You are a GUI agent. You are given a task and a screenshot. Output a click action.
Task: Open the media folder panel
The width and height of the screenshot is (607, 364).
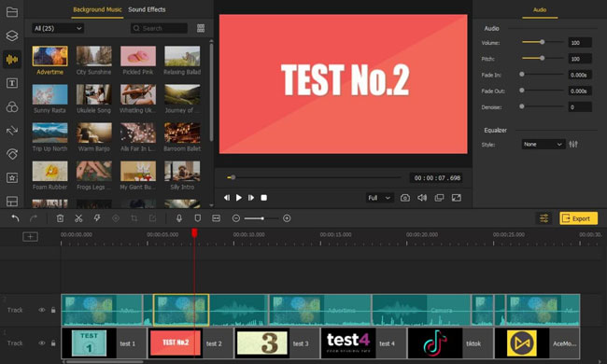[x=12, y=12]
